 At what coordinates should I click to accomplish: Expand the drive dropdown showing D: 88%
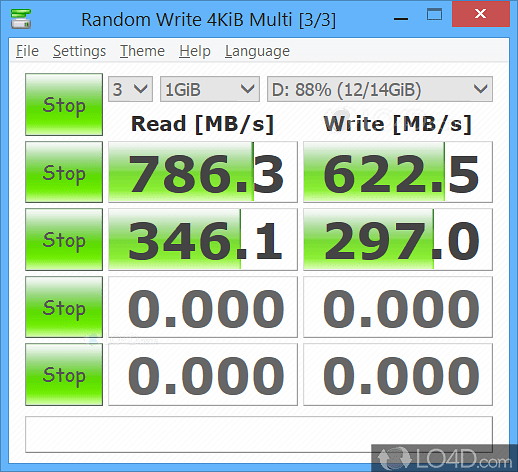380,89
